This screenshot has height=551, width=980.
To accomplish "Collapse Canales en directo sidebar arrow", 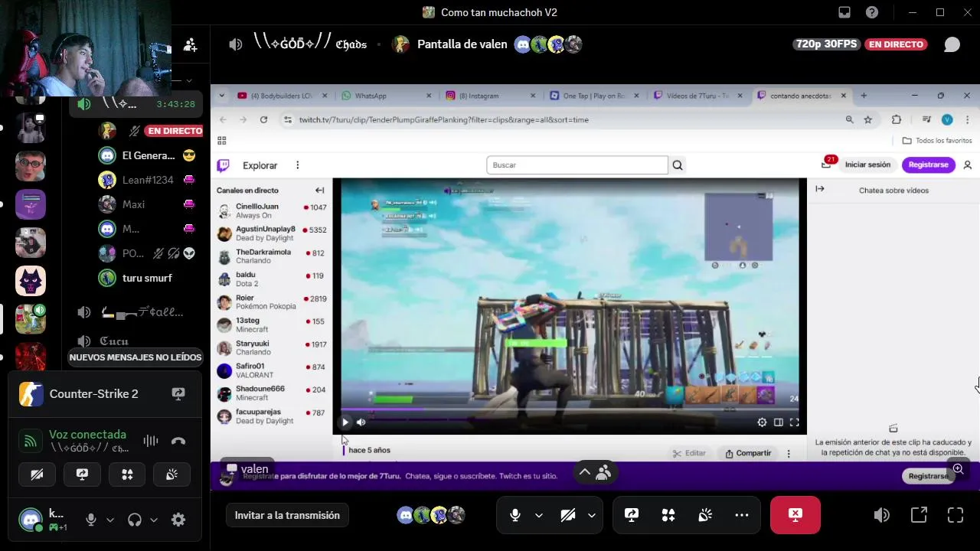I will 319,190.
